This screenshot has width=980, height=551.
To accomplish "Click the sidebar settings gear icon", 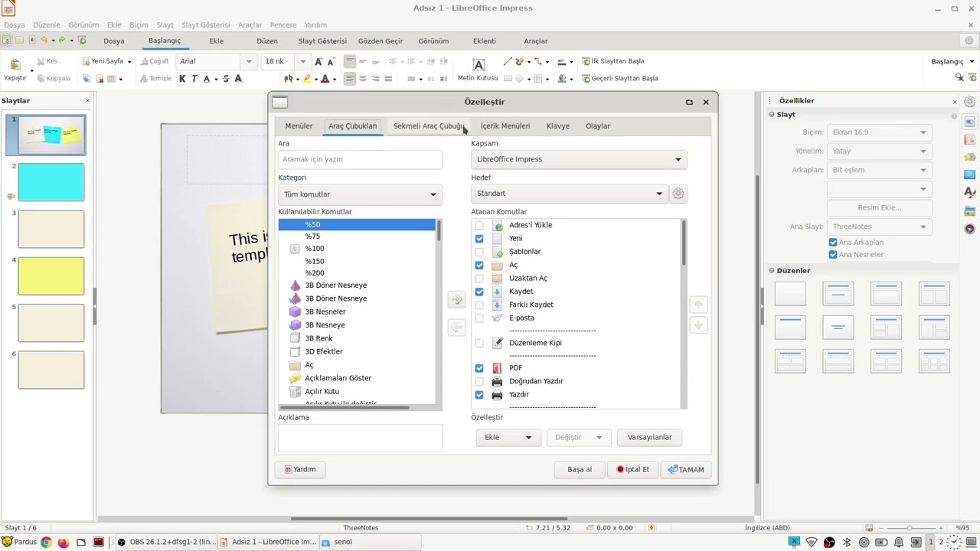I will (x=969, y=101).
